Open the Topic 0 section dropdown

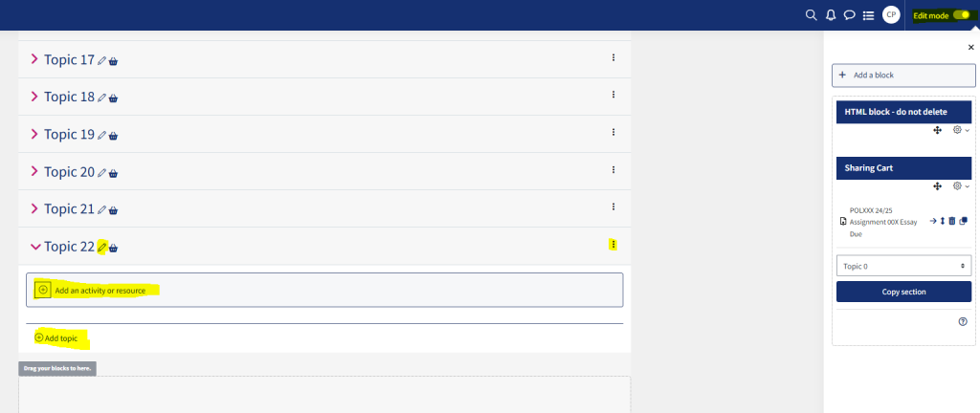click(903, 266)
